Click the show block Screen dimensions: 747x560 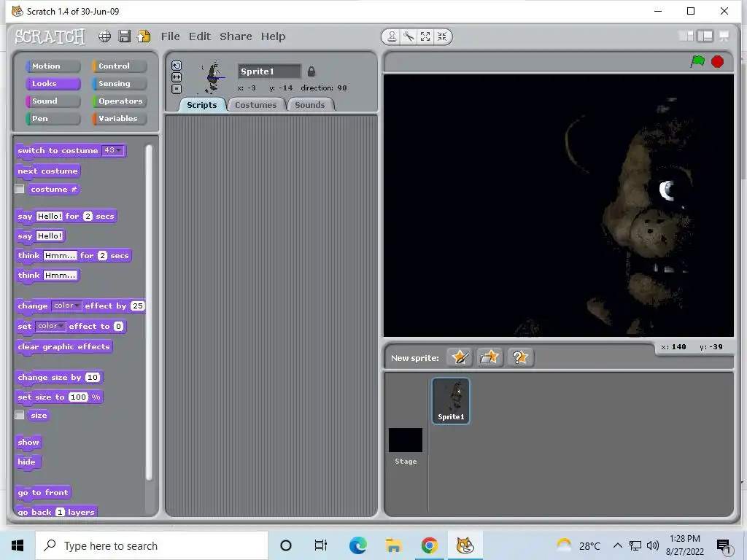[28, 442]
